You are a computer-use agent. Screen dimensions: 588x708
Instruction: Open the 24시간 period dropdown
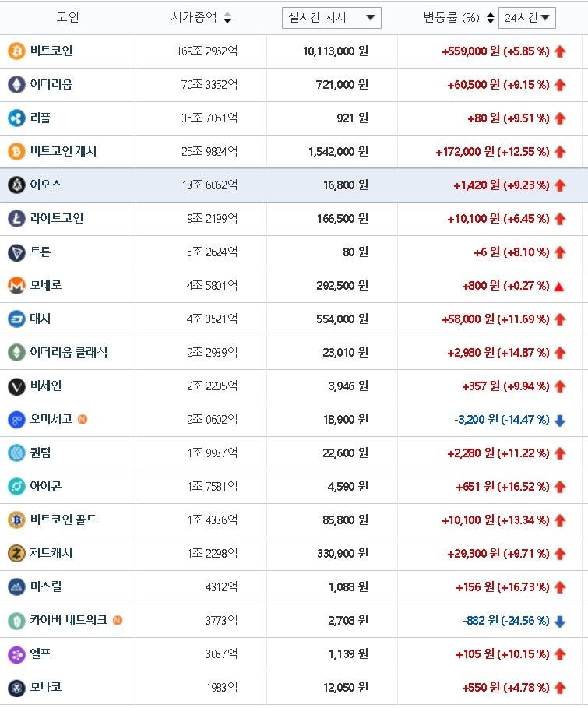coord(526,18)
